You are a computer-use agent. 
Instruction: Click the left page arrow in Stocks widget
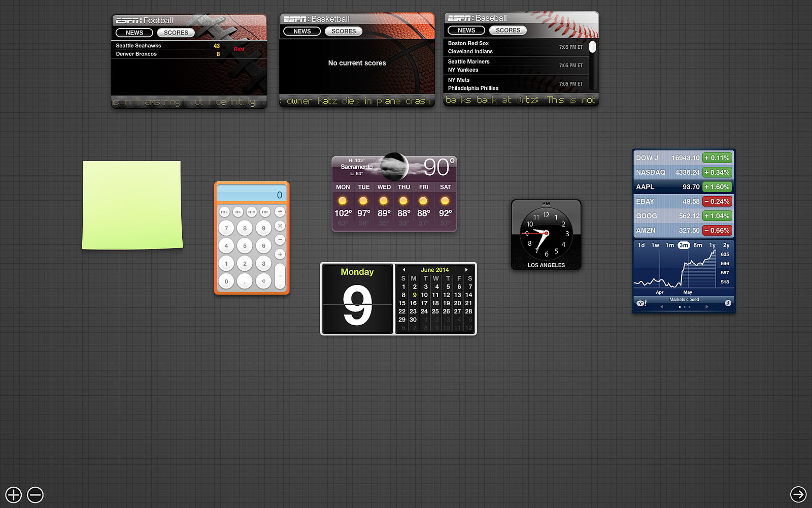[x=662, y=307]
